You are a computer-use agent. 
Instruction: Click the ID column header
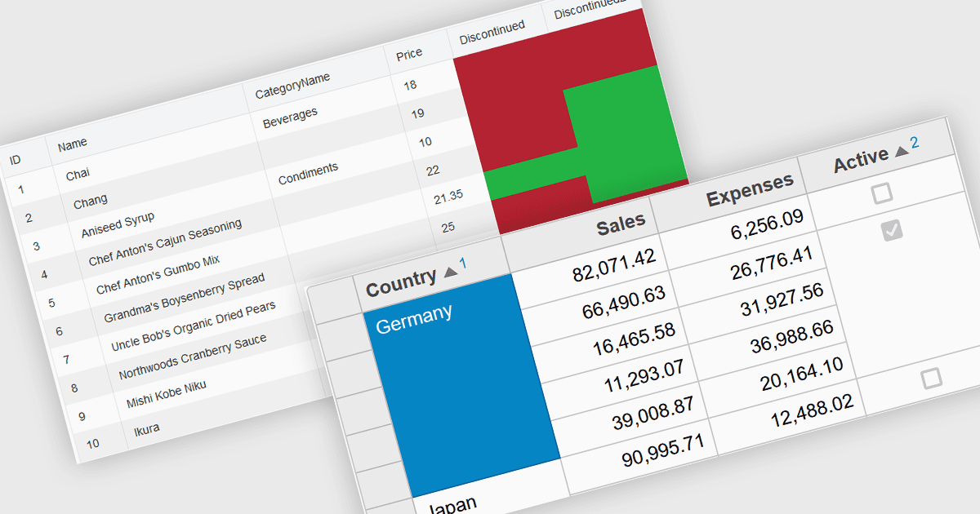point(15,160)
